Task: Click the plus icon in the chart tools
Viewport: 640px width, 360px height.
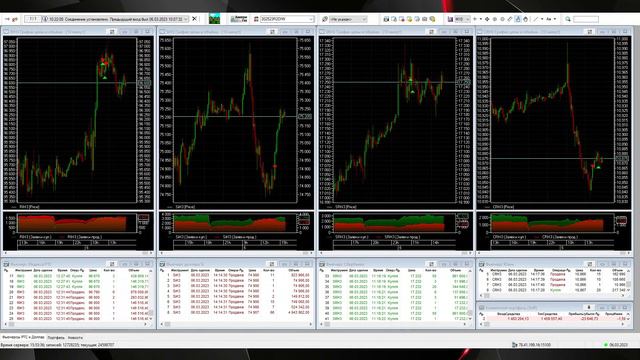Action: 475,19
